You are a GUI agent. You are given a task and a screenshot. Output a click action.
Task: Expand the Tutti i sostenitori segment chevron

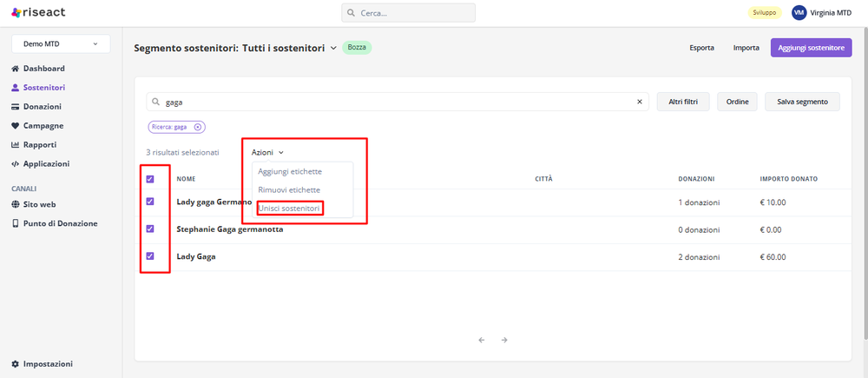(x=333, y=48)
